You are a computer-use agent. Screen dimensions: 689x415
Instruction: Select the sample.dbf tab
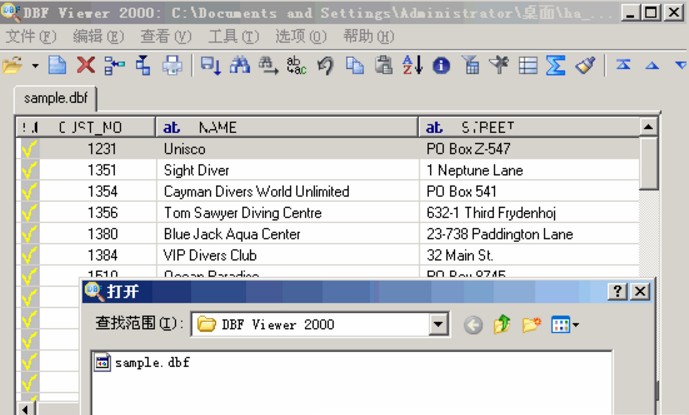(x=53, y=100)
